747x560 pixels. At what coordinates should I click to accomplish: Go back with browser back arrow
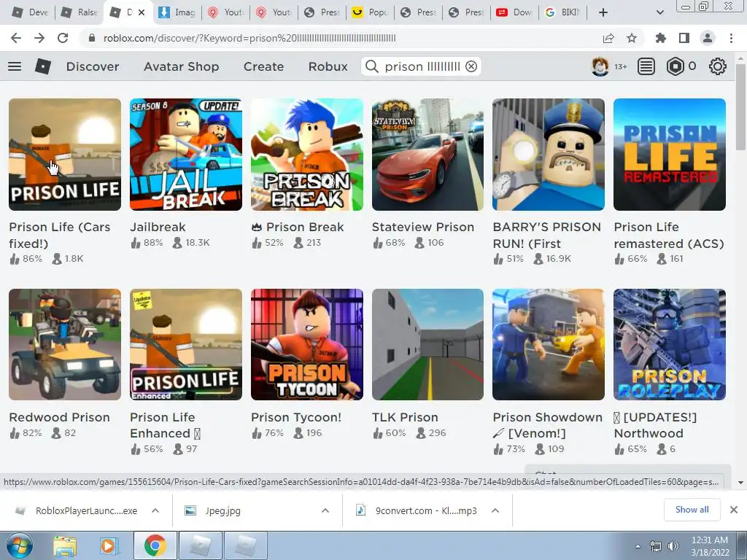(x=16, y=38)
